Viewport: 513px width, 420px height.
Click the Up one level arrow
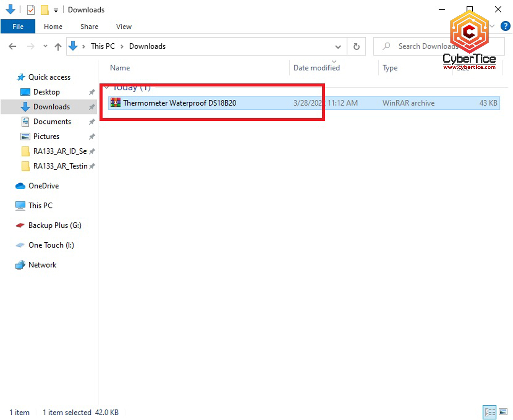tap(58, 46)
